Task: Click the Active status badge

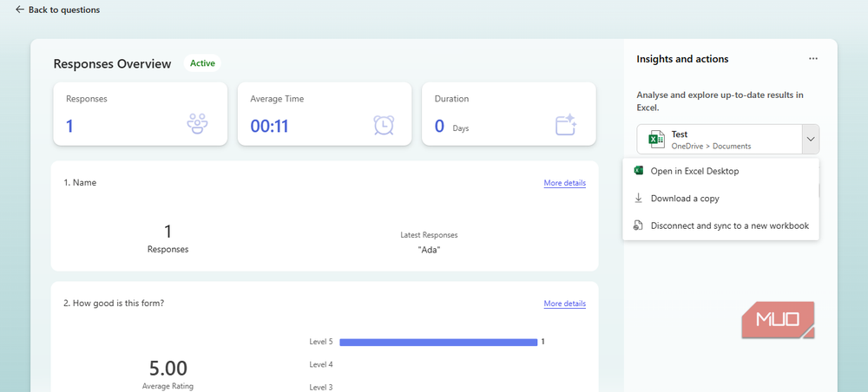Action: click(x=202, y=63)
